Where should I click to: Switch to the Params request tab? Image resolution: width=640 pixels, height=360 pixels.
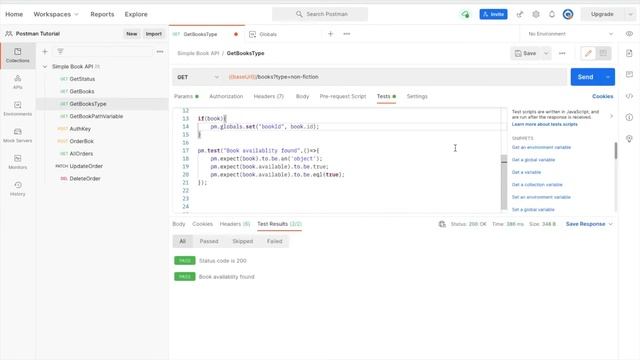click(186, 96)
